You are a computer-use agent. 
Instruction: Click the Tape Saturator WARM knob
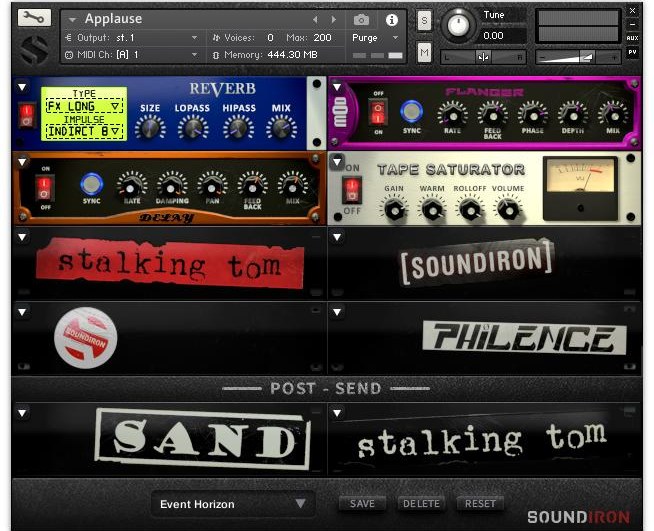(432, 210)
